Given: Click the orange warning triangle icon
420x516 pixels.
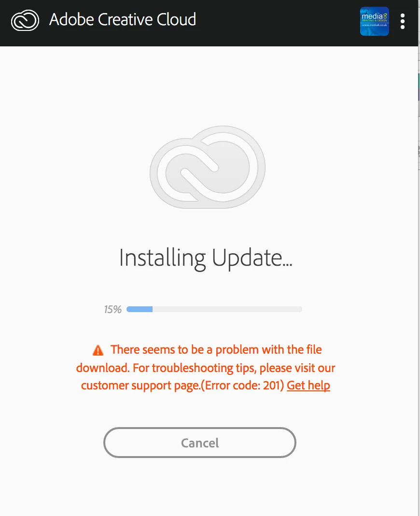Looking at the screenshot, I should point(98,350).
